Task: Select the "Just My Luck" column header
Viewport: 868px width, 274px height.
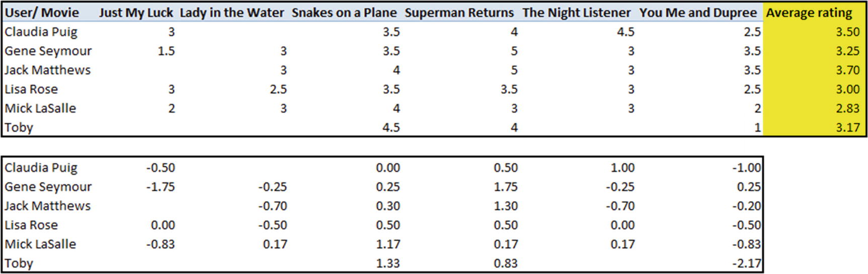Action: tap(136, 13)
